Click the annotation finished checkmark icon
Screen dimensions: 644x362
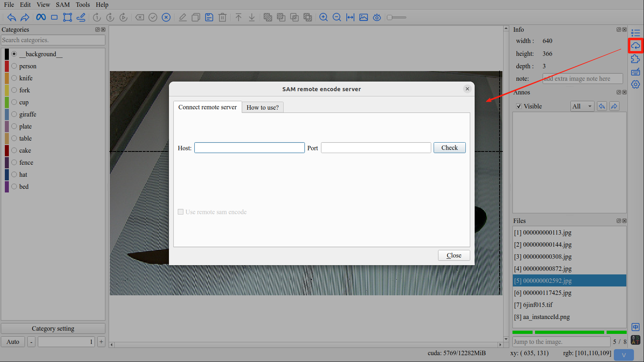coord(153,17)
